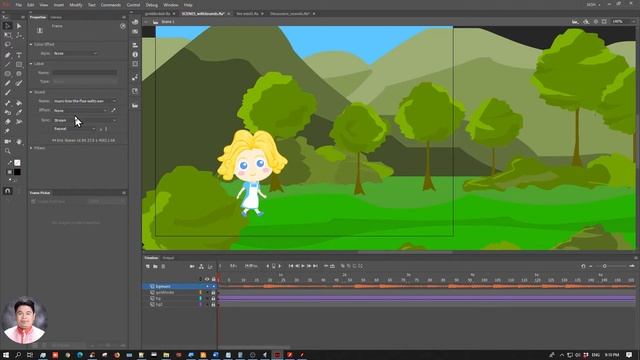The height and width of the screenshot is (360, 640).
Task: Create a new layer in timeline
Action: (x=147, y=266)
